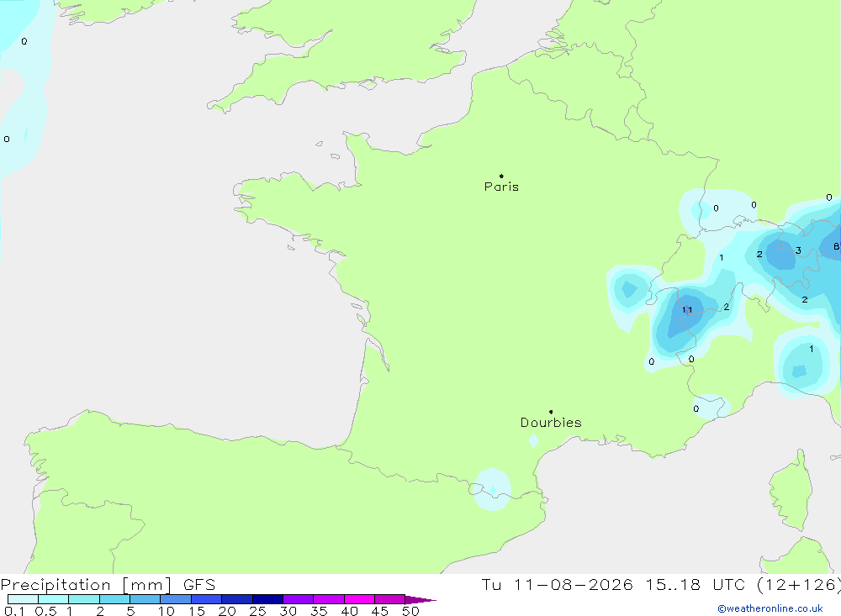Pick the 15–20 legend color swatch
The width and height of the screenshot is (841, 616).
click(207, 599)
